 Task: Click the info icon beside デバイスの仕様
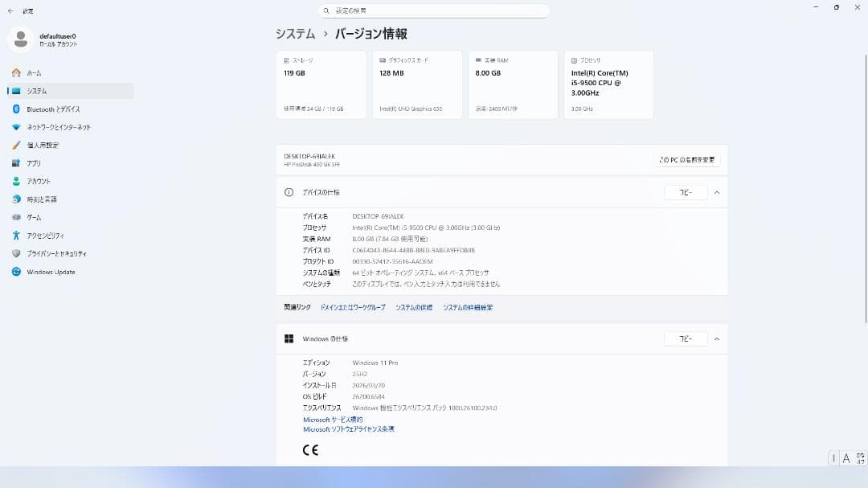click(x=289, y=192)
